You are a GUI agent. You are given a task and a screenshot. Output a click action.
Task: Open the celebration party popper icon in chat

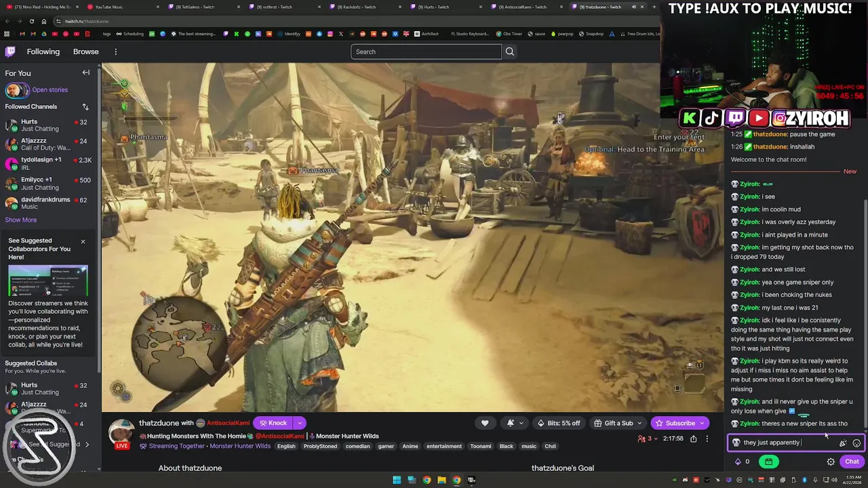[843, 443]
